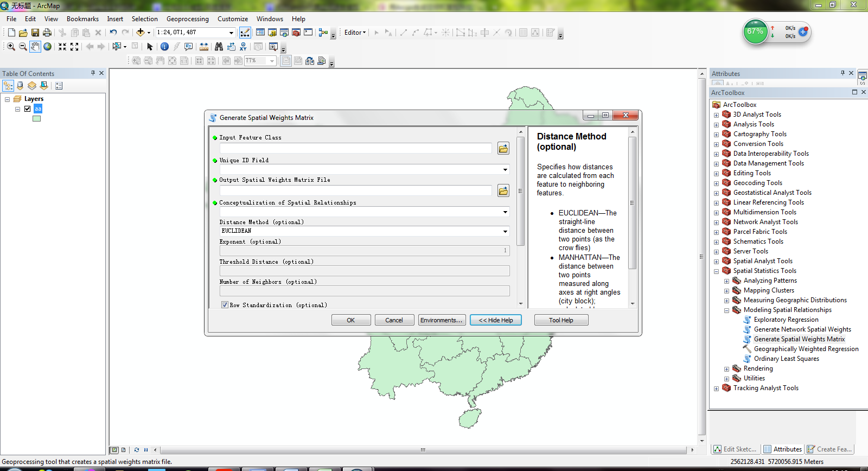The height and width of the screenshot is (471, 868).
Task: Open the File menu
Action: click(x=11, y=19)
